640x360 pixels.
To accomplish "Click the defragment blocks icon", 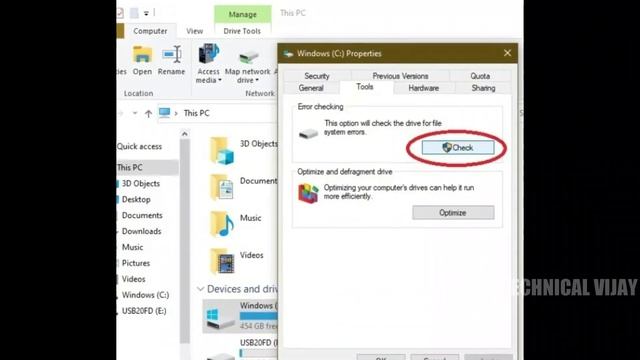I will coord(308,193).
